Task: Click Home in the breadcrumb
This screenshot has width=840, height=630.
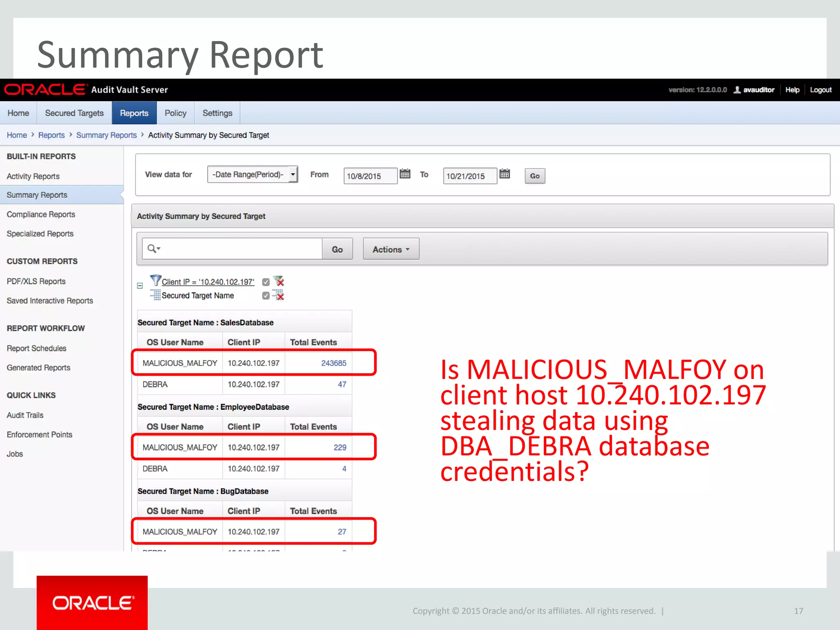Action: 17,135
